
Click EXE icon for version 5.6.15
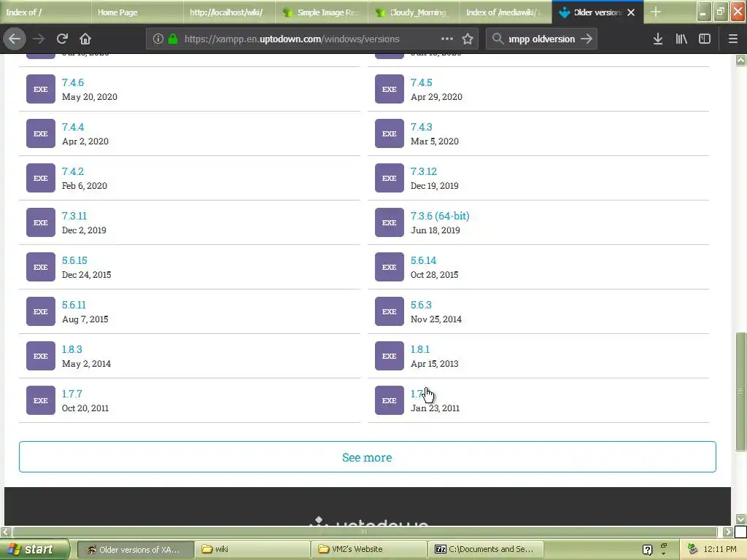(41, 267)
